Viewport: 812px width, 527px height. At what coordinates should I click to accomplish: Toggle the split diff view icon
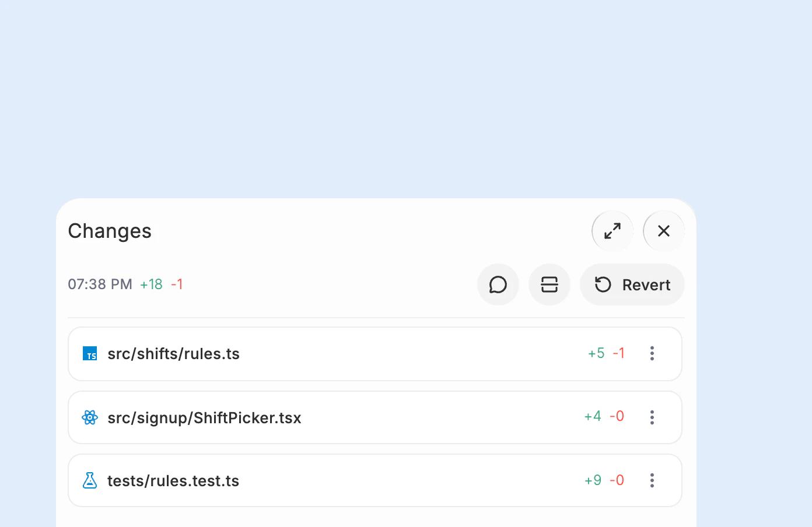tap(549, 284)
